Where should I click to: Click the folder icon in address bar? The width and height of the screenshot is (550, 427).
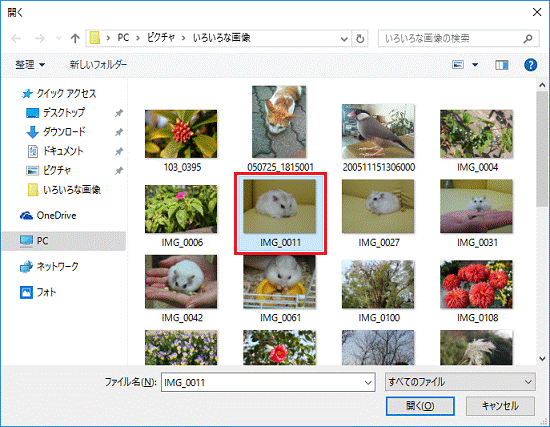coord(95,38)
